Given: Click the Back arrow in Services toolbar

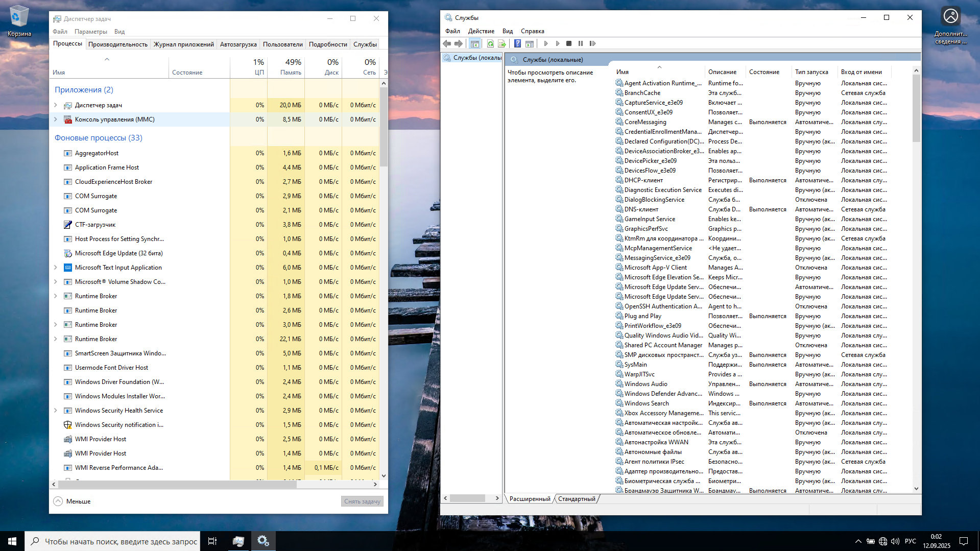Looking at the screenshot, I should (447, 43).
